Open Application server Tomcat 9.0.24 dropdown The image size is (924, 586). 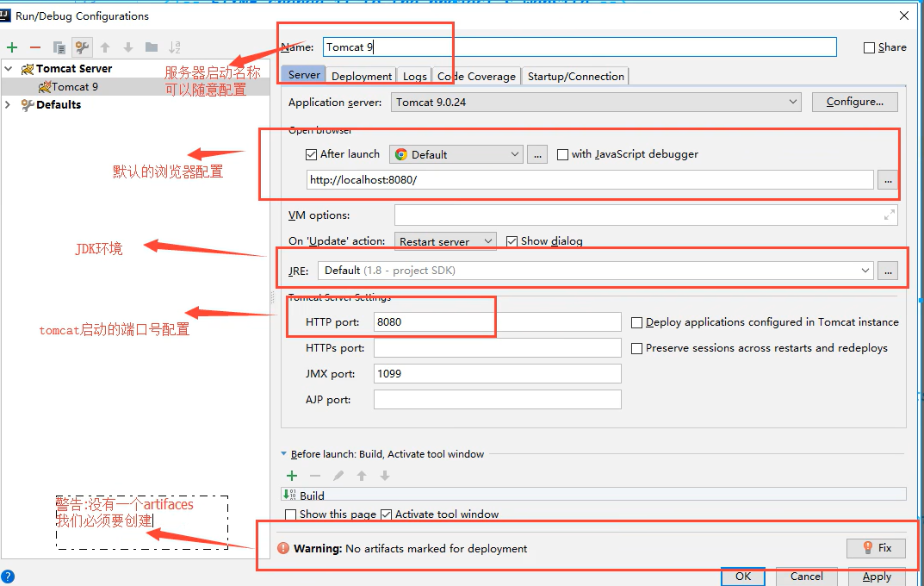click(x=596, y=102)
